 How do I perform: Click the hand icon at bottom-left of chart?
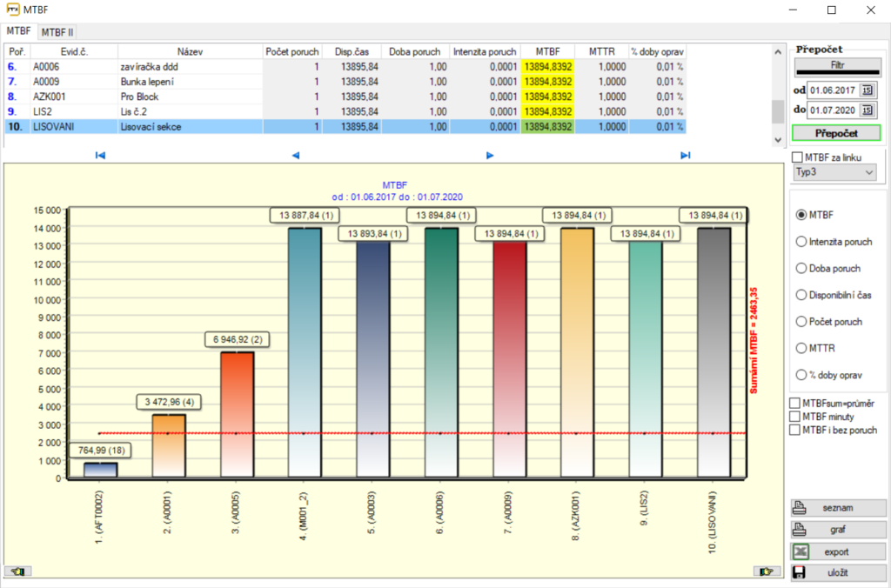click(17, 571)
